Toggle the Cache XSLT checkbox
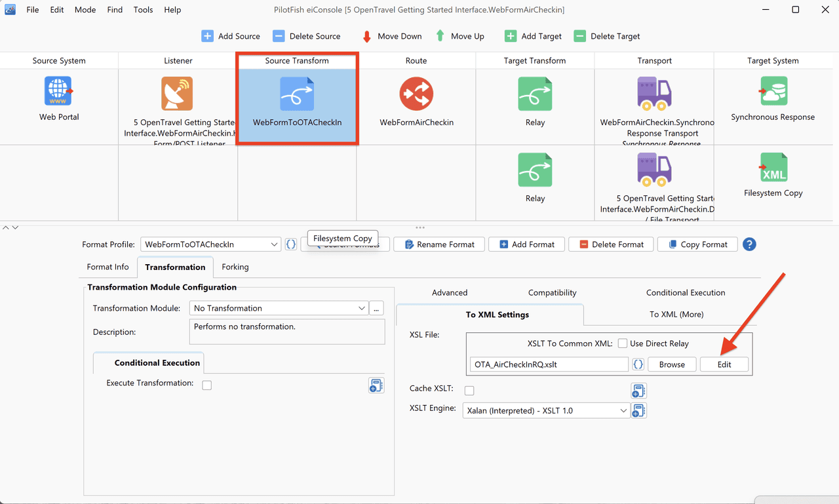Screen dimensions: 839x504 pyautogui.click(x=469, y=391)
